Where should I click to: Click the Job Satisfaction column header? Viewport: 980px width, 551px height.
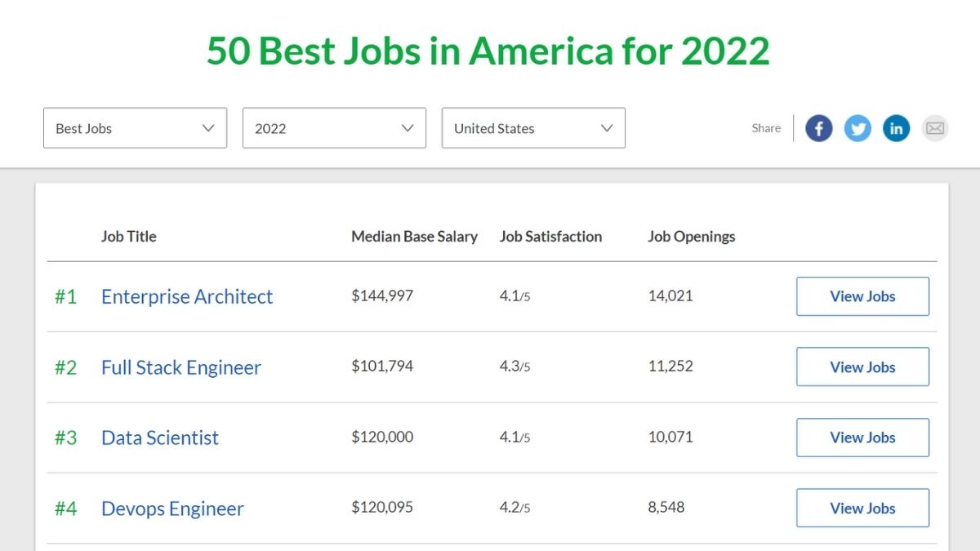pyautogui.click(x=550, y=237)
